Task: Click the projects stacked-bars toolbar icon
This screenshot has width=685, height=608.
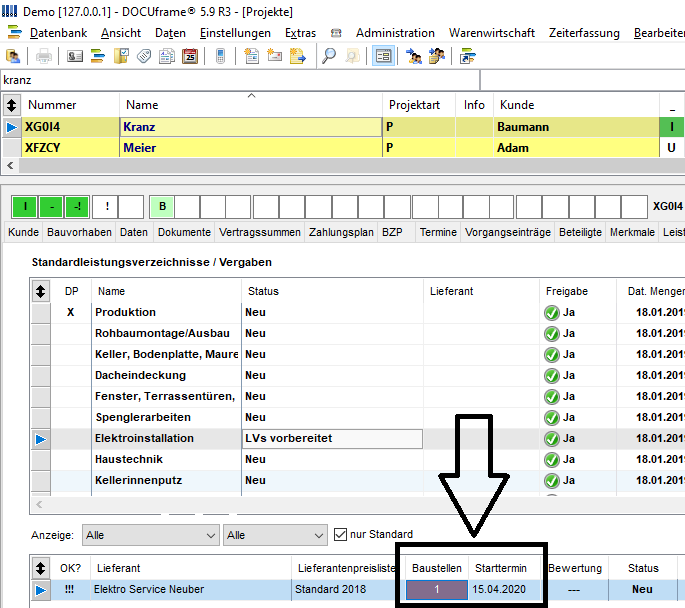Action: (98, 56)
